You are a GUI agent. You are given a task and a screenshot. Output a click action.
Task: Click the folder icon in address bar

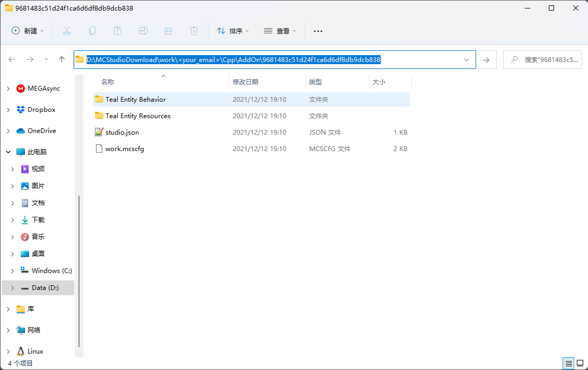point(80,59)
